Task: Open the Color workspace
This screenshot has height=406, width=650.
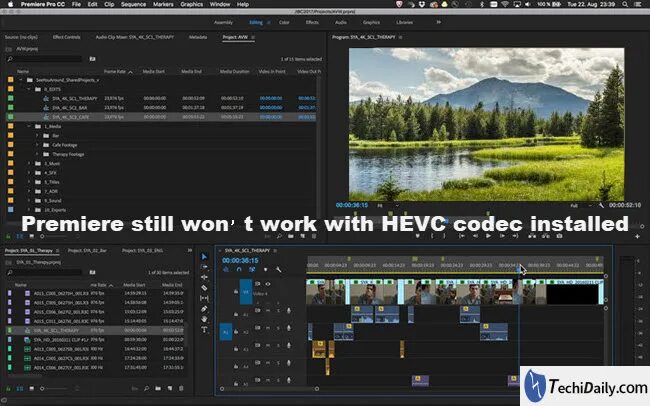Action: [x=284, y=22]
